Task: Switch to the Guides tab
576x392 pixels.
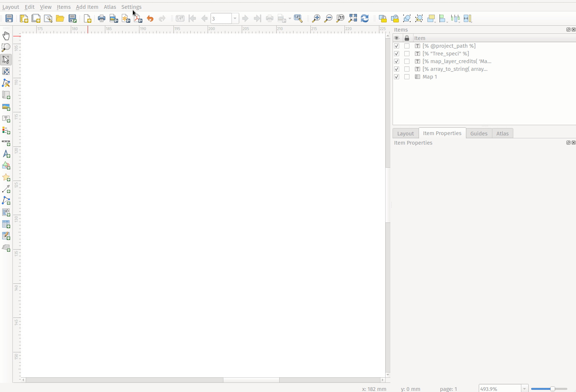Action: [479, 133]
